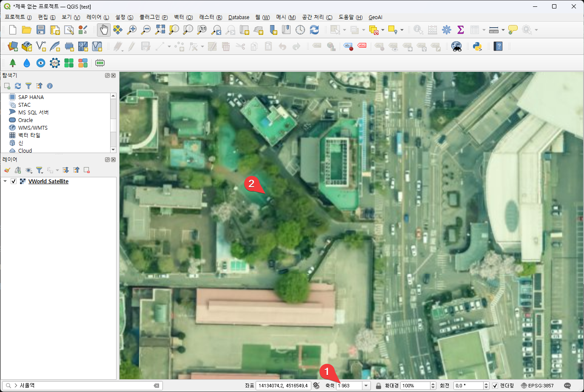Click the 좌표 coordinate input field

coord(283,386)
